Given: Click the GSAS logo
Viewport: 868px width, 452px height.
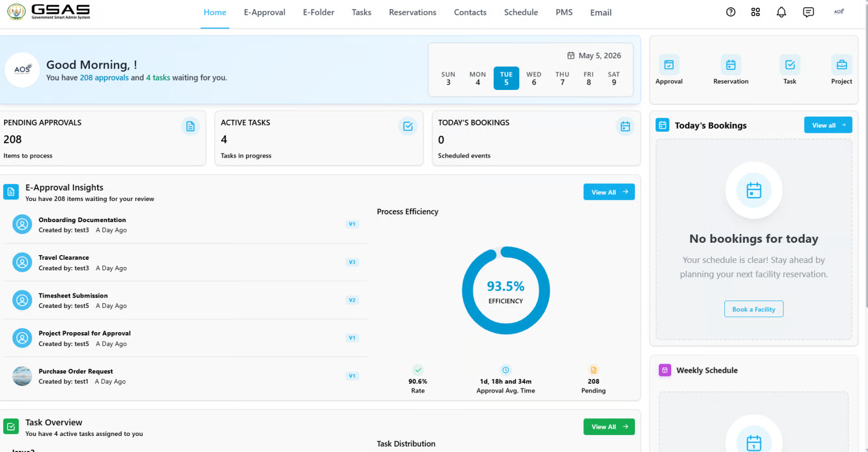Looking at the screenshot, I should click(x=49, y=12).
